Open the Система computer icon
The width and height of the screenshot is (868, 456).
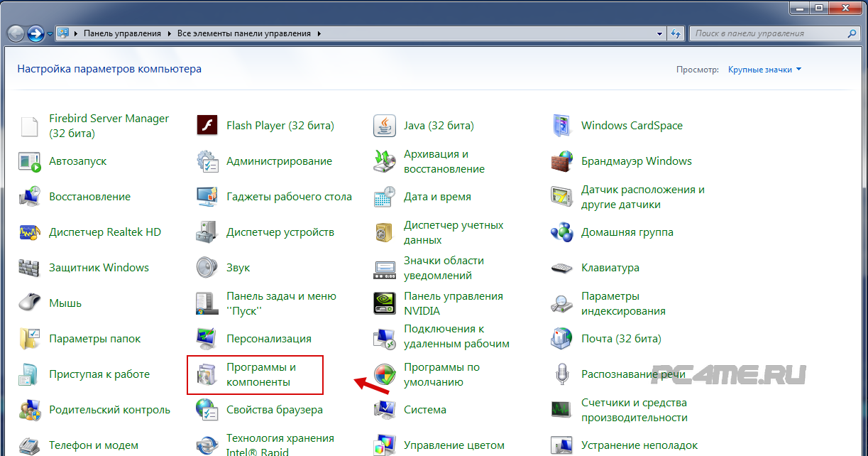point(384,410)
